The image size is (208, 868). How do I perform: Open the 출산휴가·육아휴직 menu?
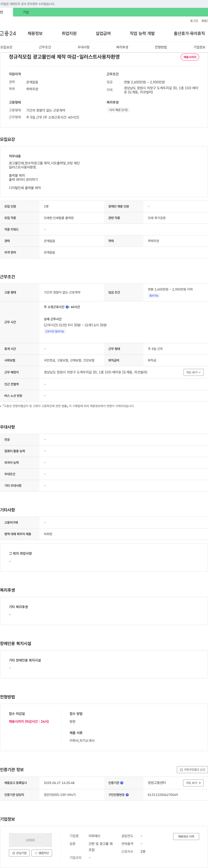pos(189,33)
